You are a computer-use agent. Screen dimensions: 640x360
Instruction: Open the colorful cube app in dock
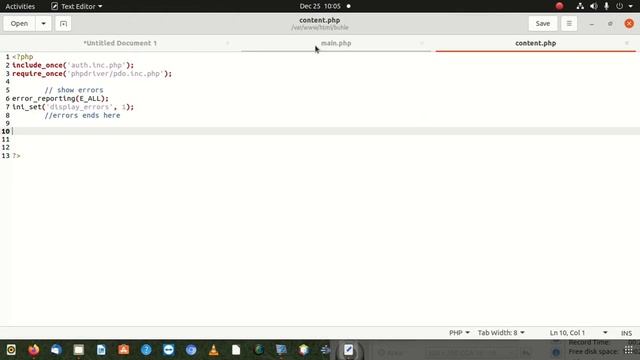tap(303, 350)
